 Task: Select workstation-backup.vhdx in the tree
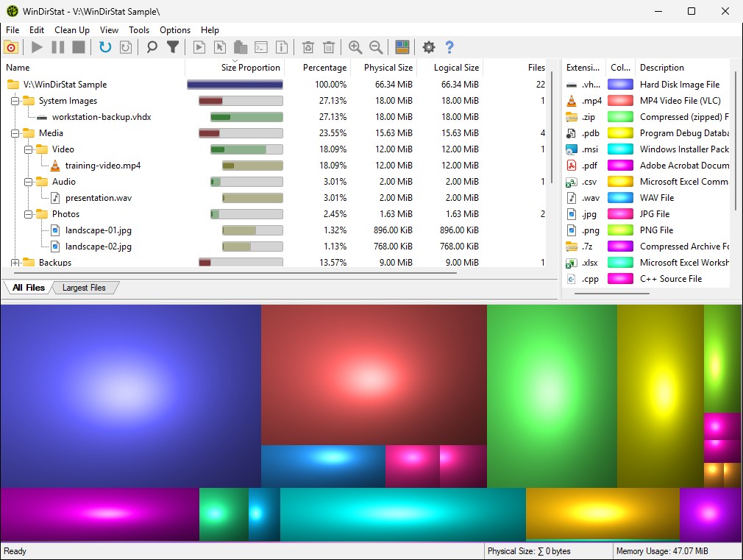click(102, 117)
